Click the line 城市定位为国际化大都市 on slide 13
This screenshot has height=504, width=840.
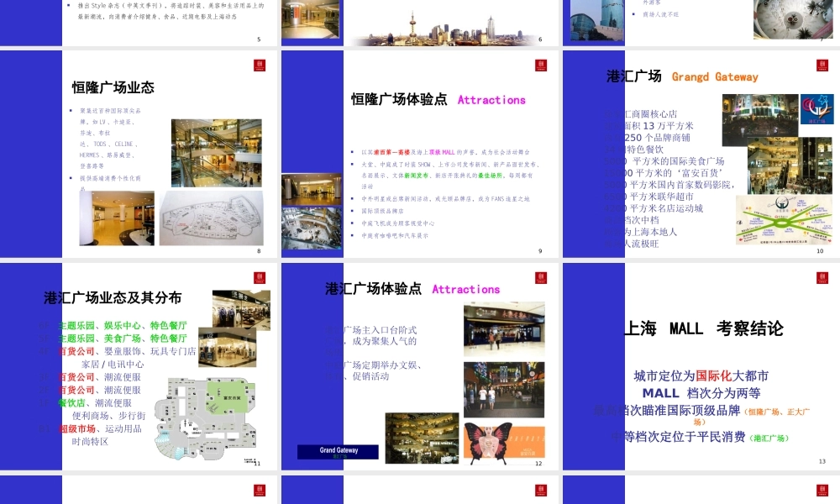click(701, 376)
